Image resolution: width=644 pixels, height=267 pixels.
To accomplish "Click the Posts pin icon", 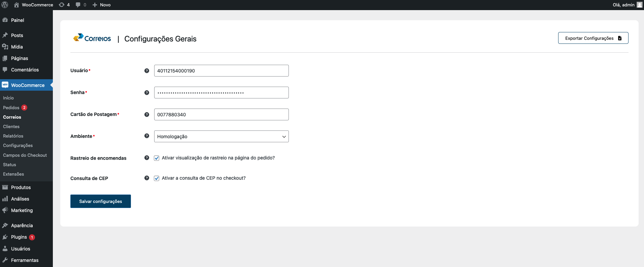I will click(x=5, y=35).
